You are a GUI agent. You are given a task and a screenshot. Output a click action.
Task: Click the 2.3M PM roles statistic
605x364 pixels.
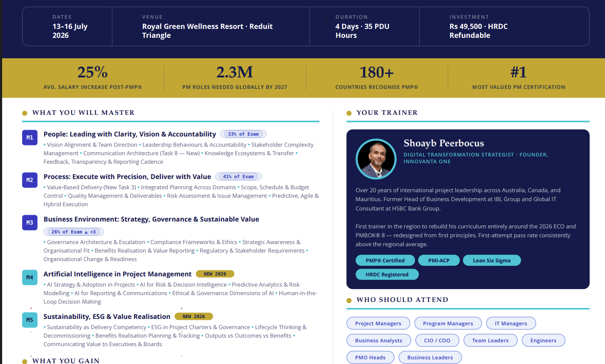pos(235,72)
